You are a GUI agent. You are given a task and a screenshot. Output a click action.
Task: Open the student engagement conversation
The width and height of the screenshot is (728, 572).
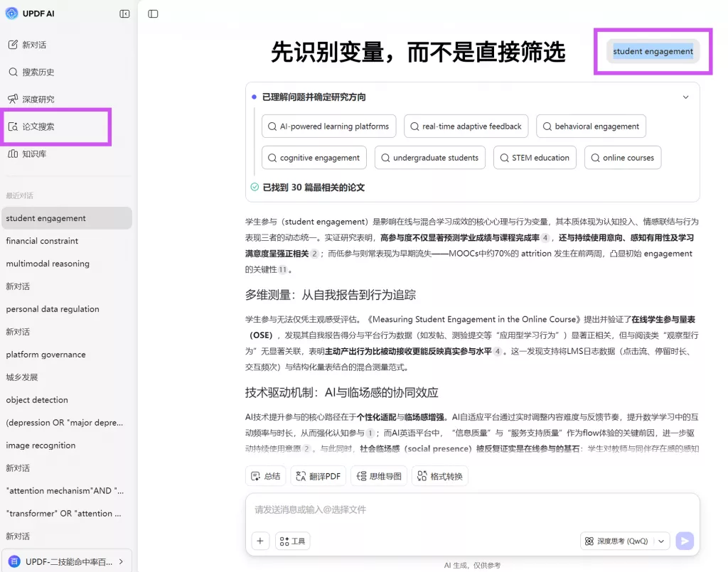click(44, 218)
